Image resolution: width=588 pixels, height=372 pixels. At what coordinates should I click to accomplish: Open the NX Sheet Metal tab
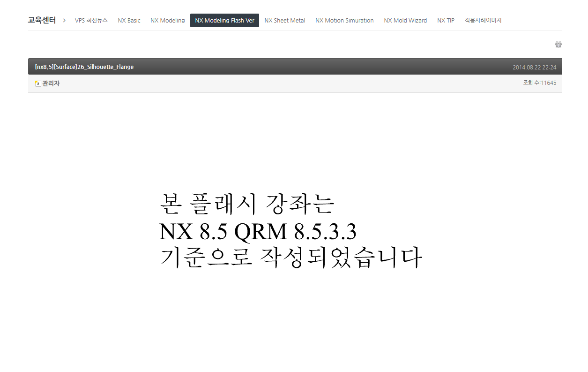click(285, 20)
